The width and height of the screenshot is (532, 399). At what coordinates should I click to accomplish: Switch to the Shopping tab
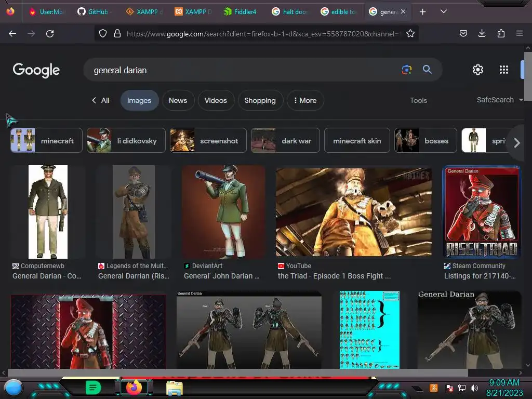tap(260, 100)
